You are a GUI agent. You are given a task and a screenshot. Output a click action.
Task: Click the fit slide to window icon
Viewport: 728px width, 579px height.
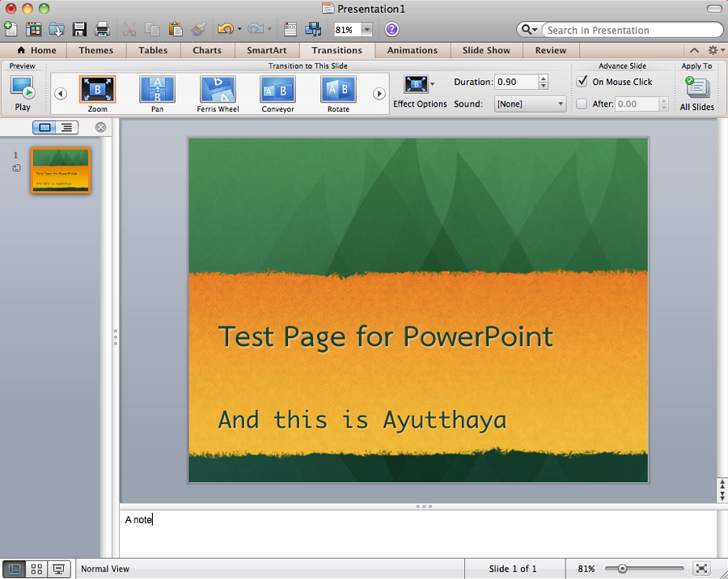coord(701,568)
